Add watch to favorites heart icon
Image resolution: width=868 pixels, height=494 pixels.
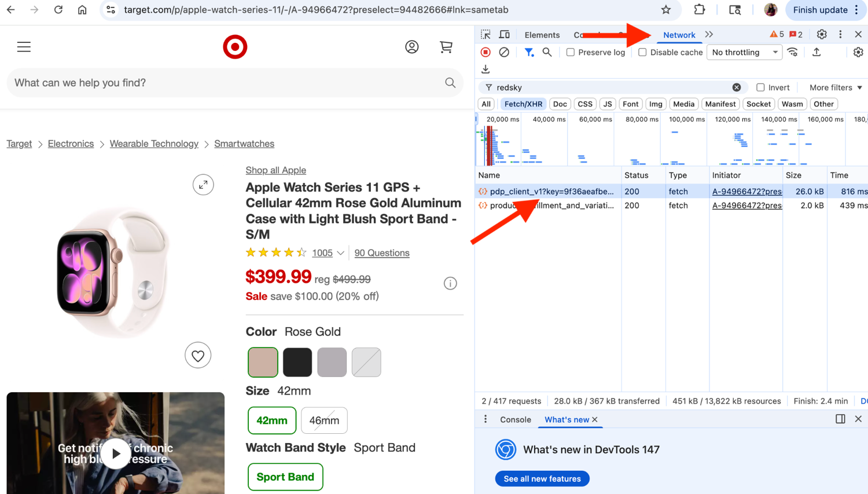click(x=198, y=356)
